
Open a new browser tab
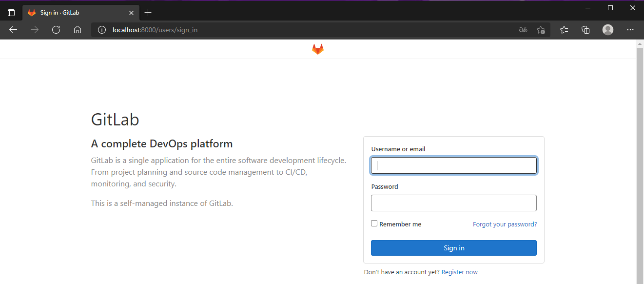[x=148, y=13]
